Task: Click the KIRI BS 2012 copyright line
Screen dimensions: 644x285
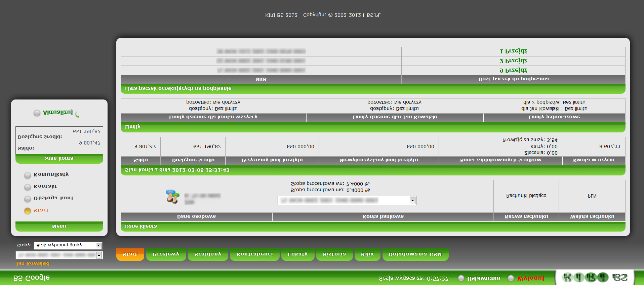Action: [323, 15]
